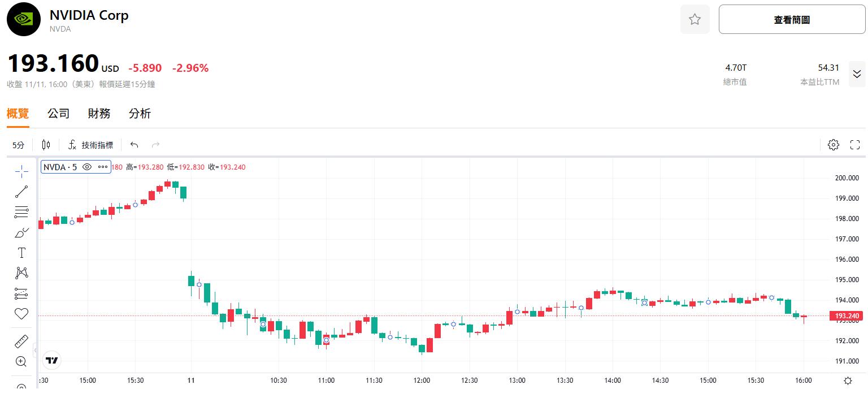Open the Fibonacci retracement tool
868x402 pixels.
click(21, 213)
